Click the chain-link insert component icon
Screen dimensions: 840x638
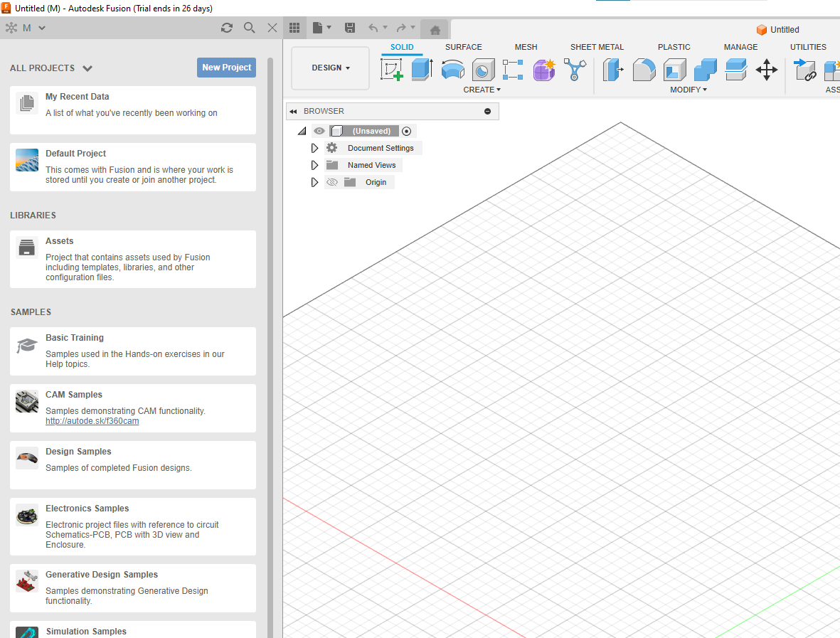[804, 70]
